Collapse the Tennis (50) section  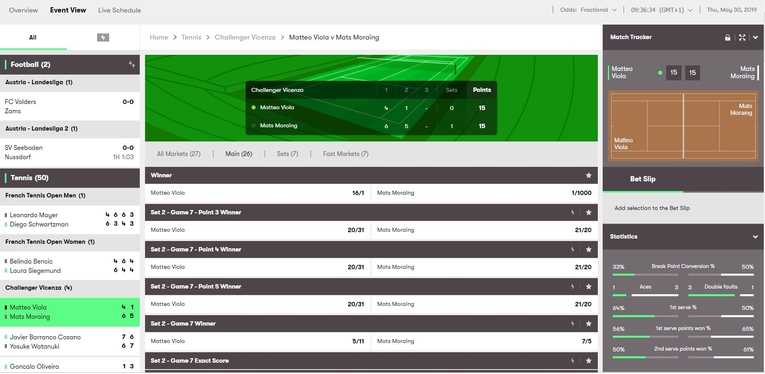pos(70,178)
